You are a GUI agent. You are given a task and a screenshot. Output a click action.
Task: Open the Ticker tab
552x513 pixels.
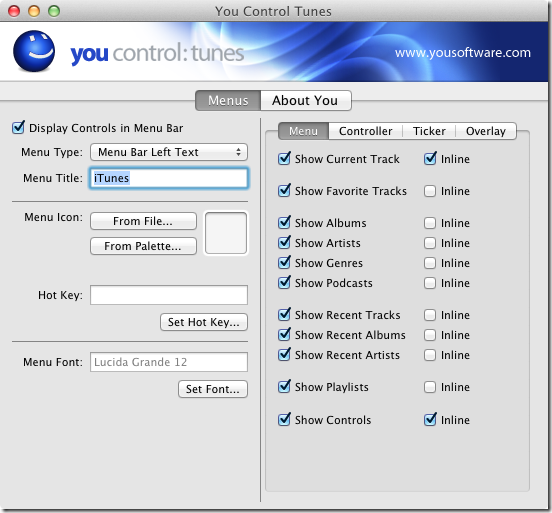(x=429, y=131)
